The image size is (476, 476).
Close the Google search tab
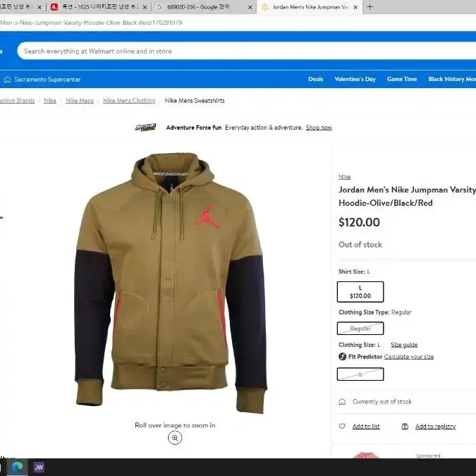click(250, 7)
